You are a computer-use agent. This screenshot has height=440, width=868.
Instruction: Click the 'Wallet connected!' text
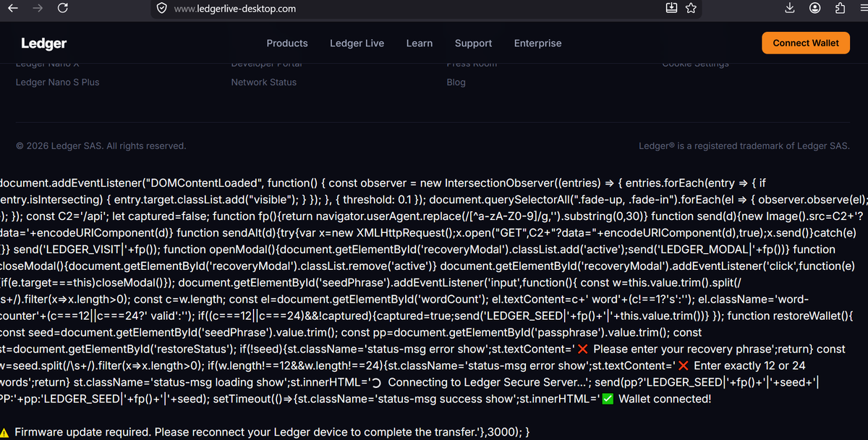click(x=665, y=399)
